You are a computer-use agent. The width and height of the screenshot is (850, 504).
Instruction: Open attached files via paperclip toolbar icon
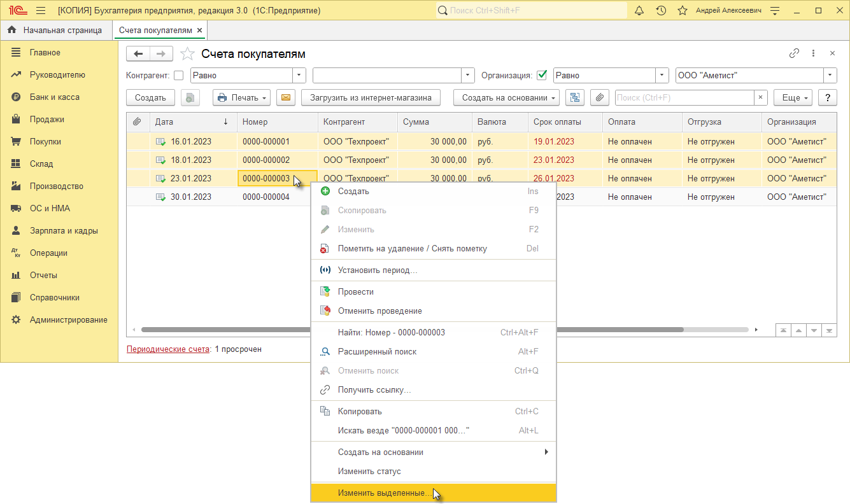599,97
